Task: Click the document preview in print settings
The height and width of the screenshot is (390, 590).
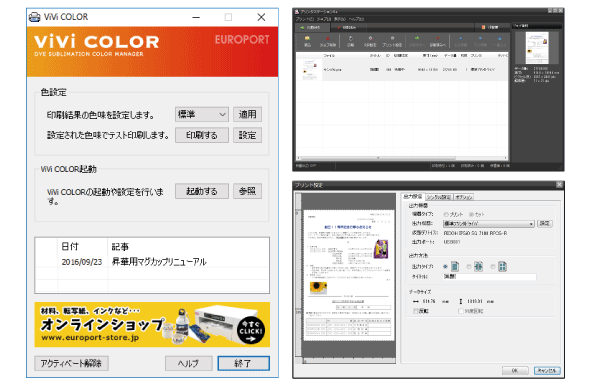Action: tap(348, 275)
